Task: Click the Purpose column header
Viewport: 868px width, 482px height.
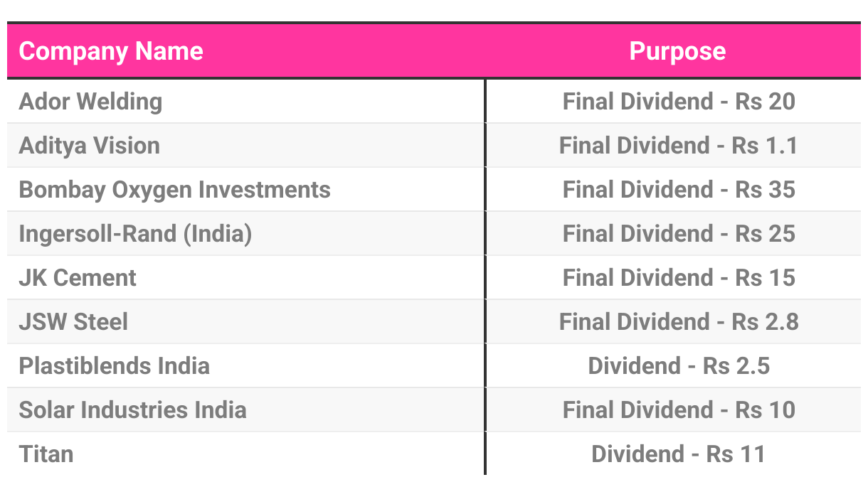Action: pyautogui.click(x=677, y=51)
